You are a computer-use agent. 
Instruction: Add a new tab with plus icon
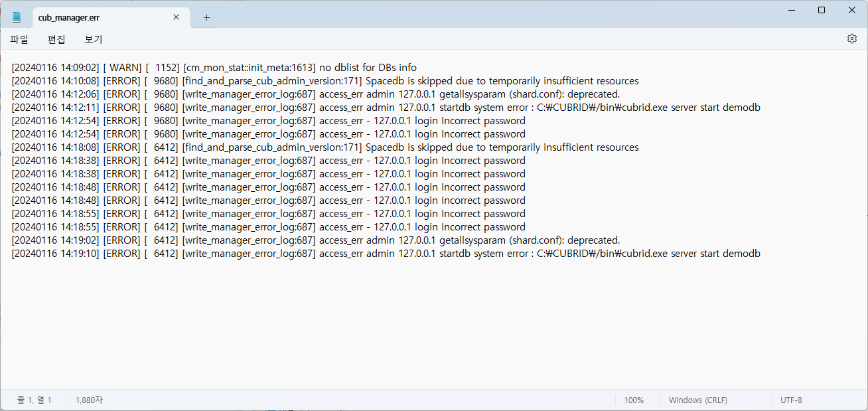pyautogui.click(x=206, y=18)
